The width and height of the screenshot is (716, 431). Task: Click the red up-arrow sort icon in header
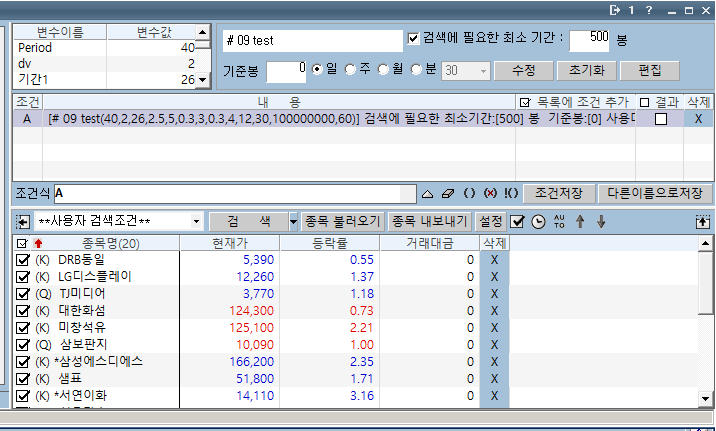pos(38,243)
